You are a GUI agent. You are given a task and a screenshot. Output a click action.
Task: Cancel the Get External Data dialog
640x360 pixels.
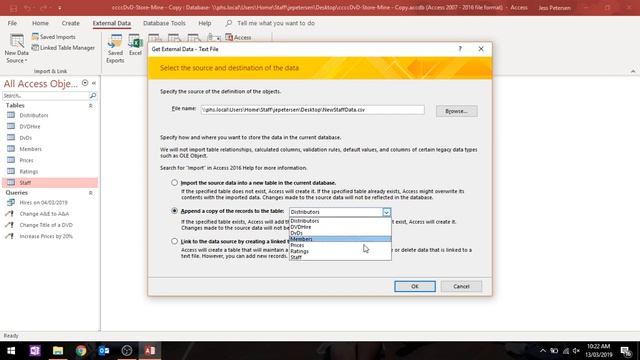click(461, 287)
